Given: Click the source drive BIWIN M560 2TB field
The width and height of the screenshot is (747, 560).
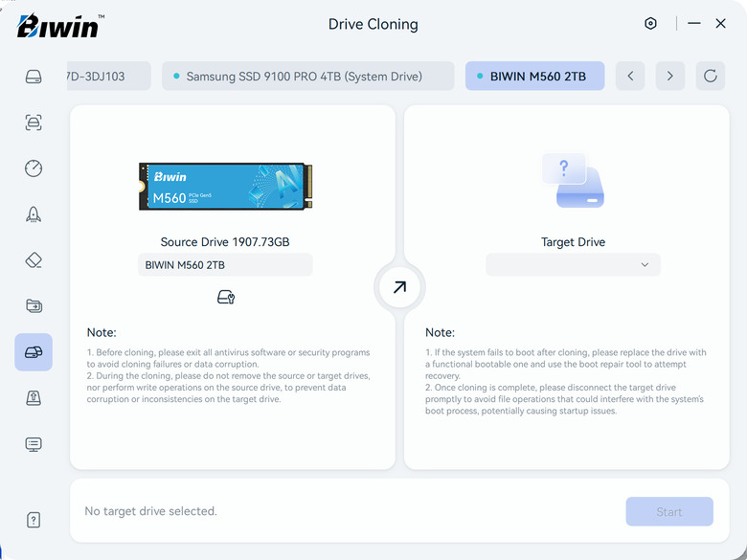Looking at the screenshot, I should click(225, 265).
